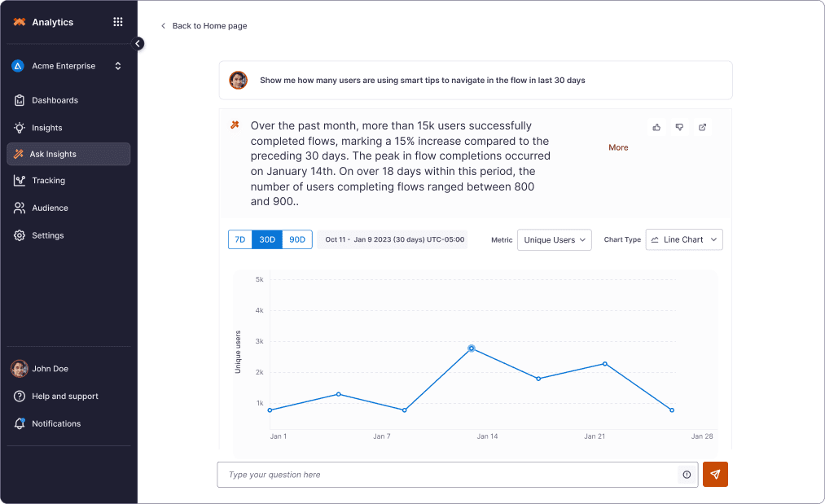The height and width of the screenshot is (504, 825).
Task: Click the info icon in question field
Action: click(x=687, y=475)
